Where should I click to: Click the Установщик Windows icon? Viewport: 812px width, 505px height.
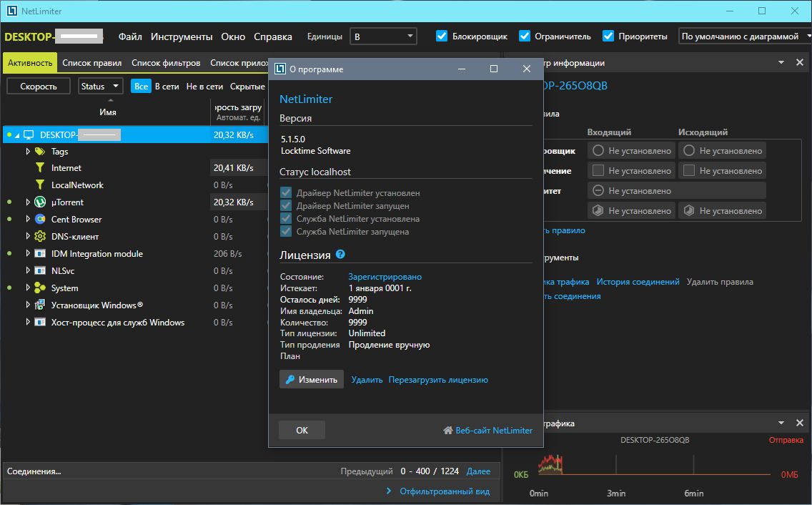[40, 305]
